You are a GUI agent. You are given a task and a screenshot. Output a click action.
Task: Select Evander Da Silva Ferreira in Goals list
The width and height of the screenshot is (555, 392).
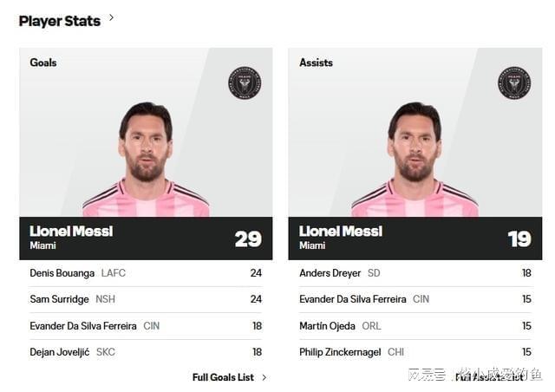pos(83,326)
